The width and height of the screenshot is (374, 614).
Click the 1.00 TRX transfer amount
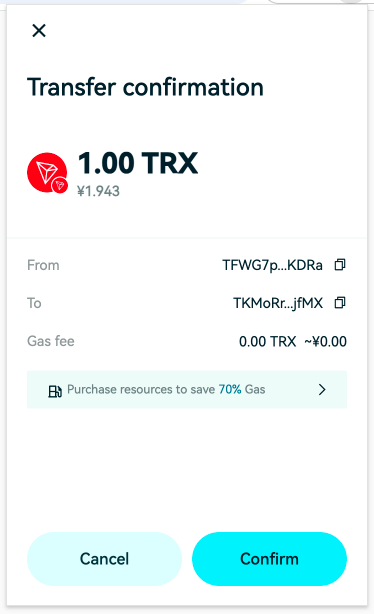click(138, 163)
